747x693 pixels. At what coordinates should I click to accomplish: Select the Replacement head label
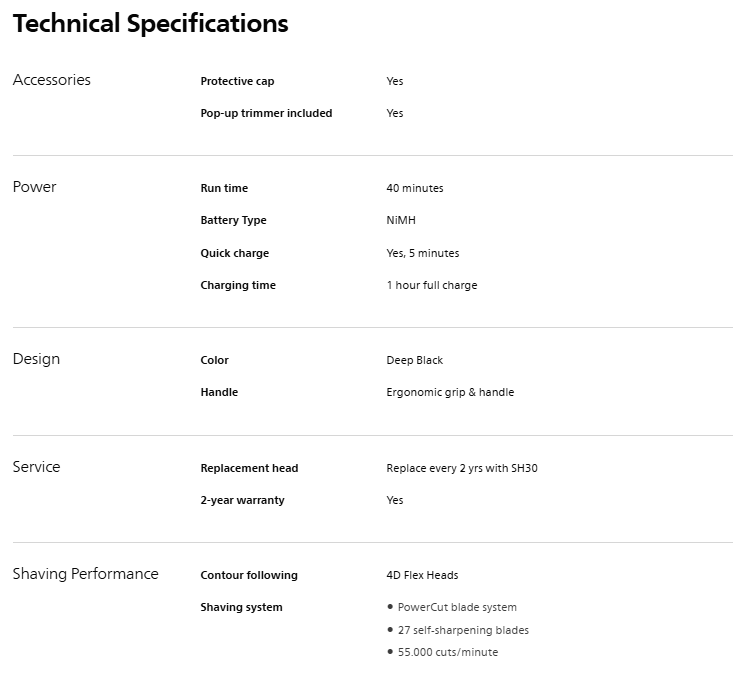(249, 468)
